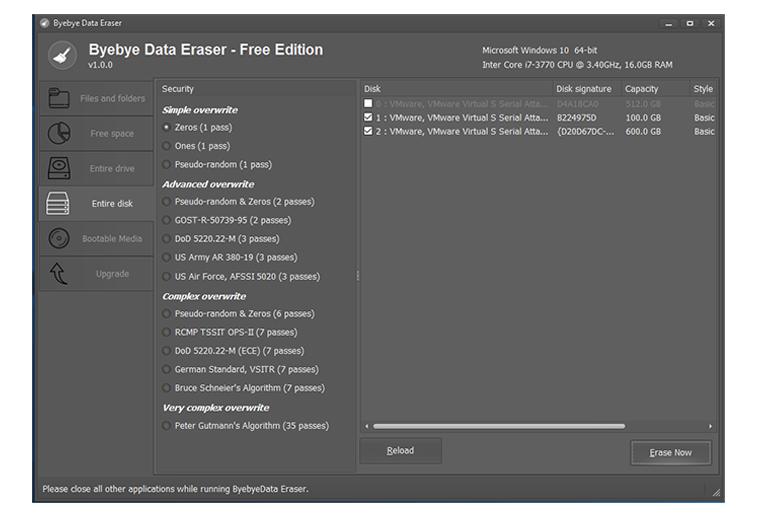Image resolution: width=761 pixels, height=519 pixels.
Task: Click the Disk column header
Action: click(x=456, y=89)
